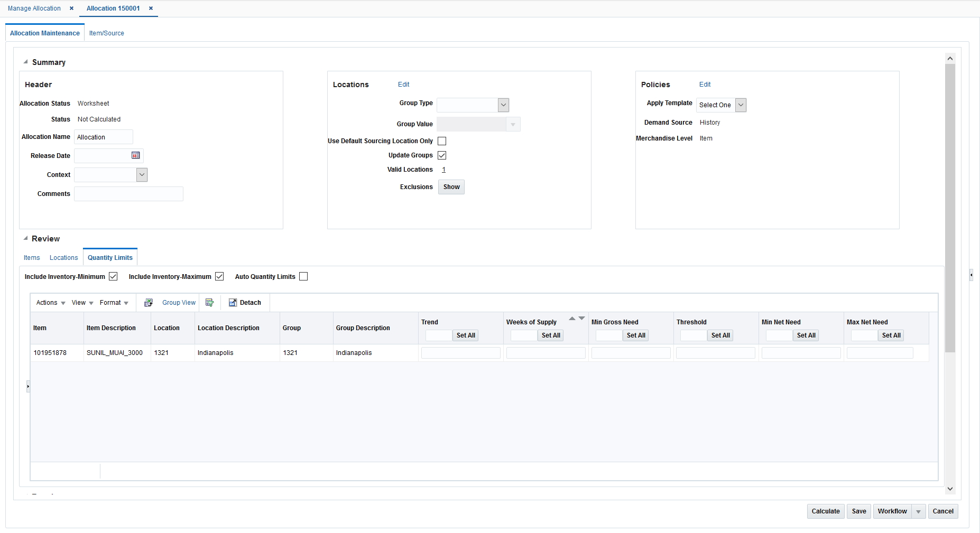This screenshot has height=533, width=980.
Task: Export the table to Excel
Action: pos(149,302)
